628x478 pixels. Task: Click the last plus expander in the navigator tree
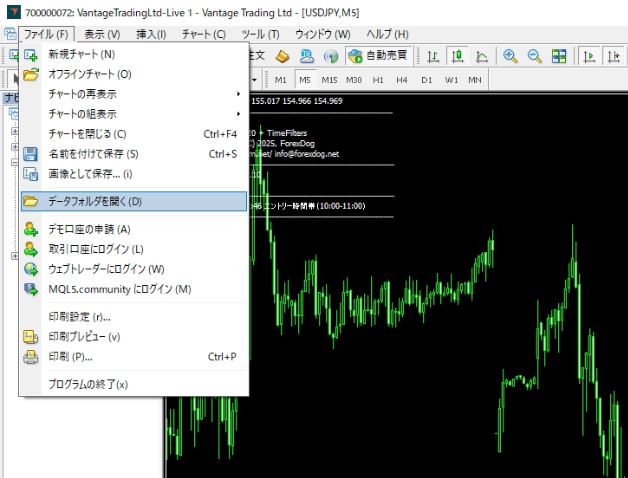tap(14, 256)
